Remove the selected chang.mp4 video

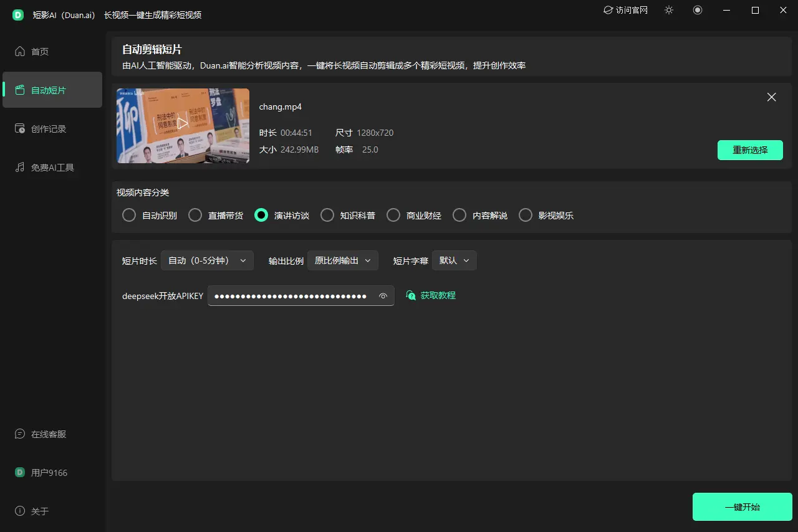pyautogui.click(x=772, y=97)
